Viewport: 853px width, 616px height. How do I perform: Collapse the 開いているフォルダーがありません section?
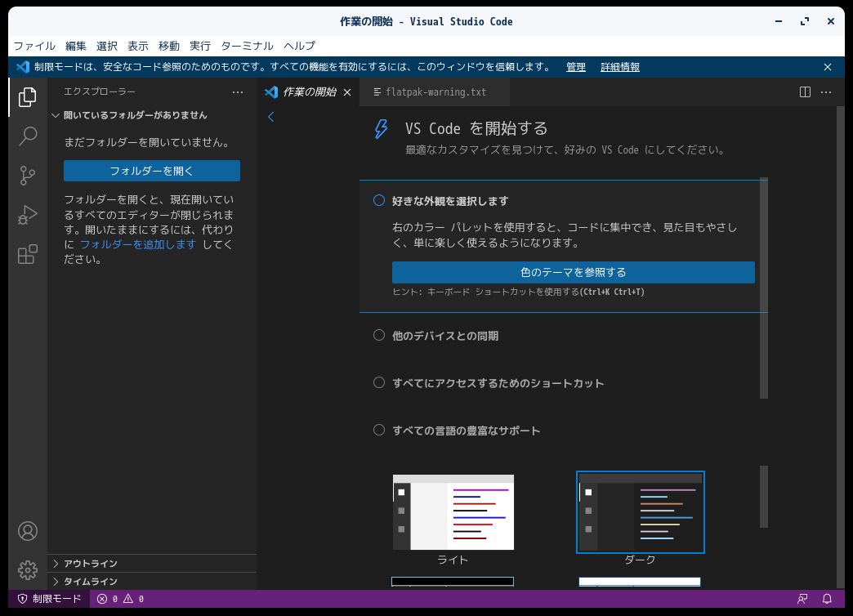pos(152,115)
